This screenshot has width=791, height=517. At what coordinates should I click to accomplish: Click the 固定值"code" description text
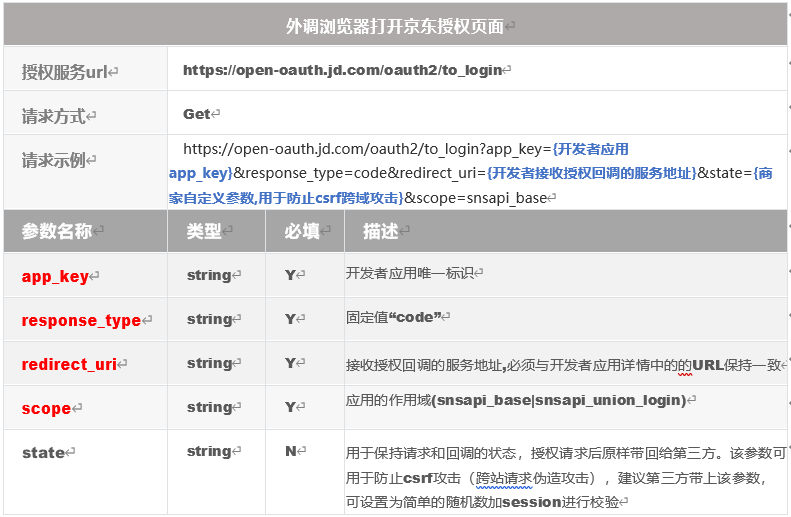point(395,317)
